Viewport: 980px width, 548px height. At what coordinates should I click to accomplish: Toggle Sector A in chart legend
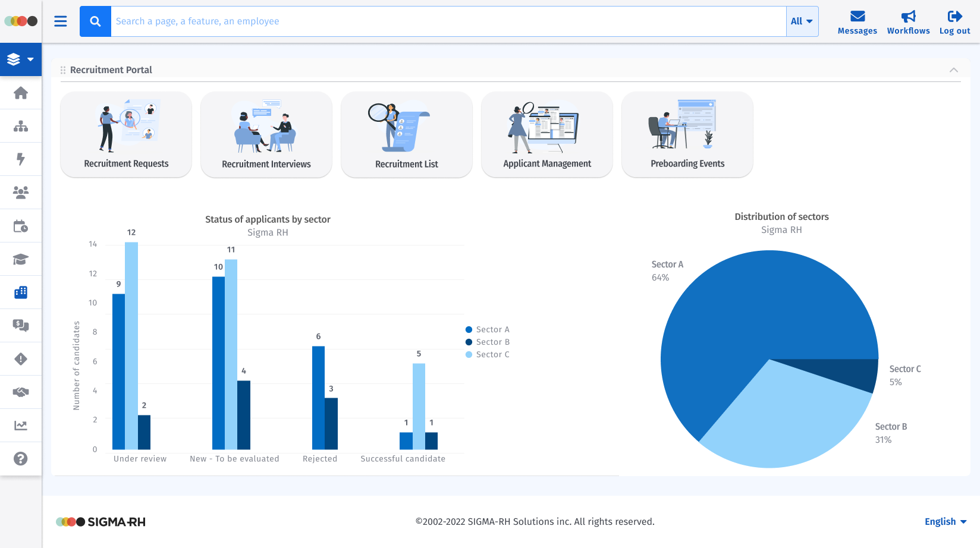[488, 330]
